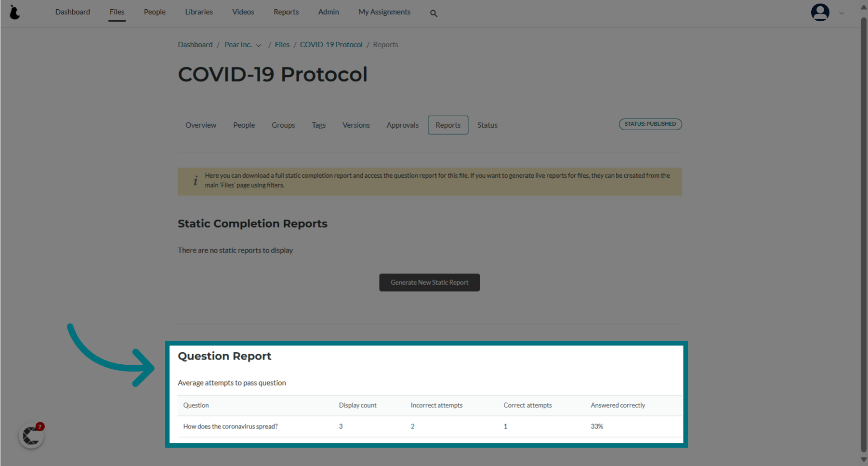Screen dimensions: 868x466
Task: Expand the account menu chevron
Action: coord(842,13)
